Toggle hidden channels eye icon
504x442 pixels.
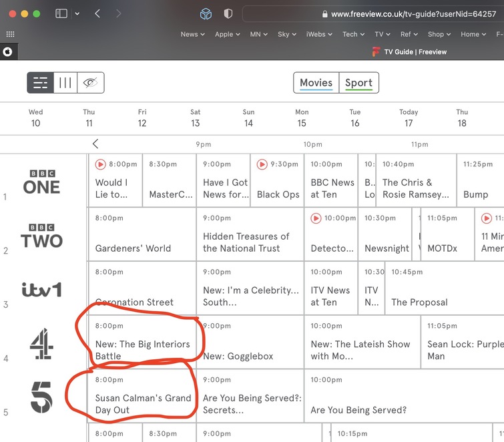[91, 83]
